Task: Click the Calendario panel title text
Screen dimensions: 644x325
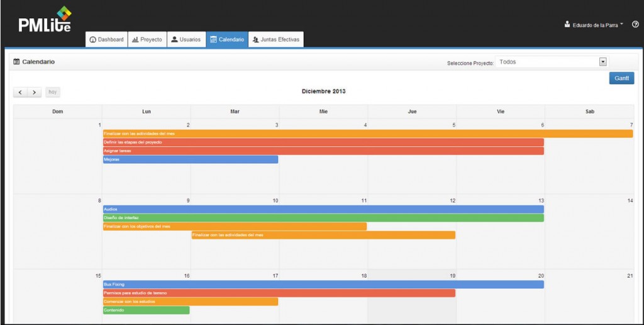Action: 38,62
